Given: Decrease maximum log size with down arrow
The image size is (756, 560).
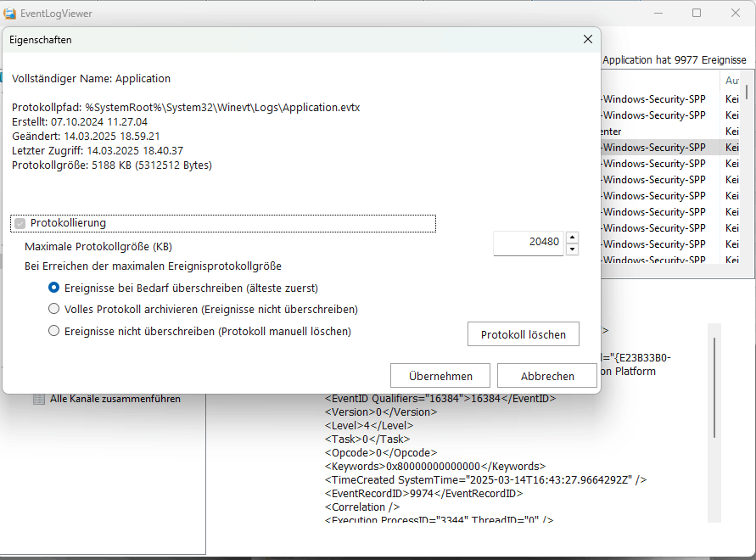Looking at the screenshot, I should tap(572, 249).
